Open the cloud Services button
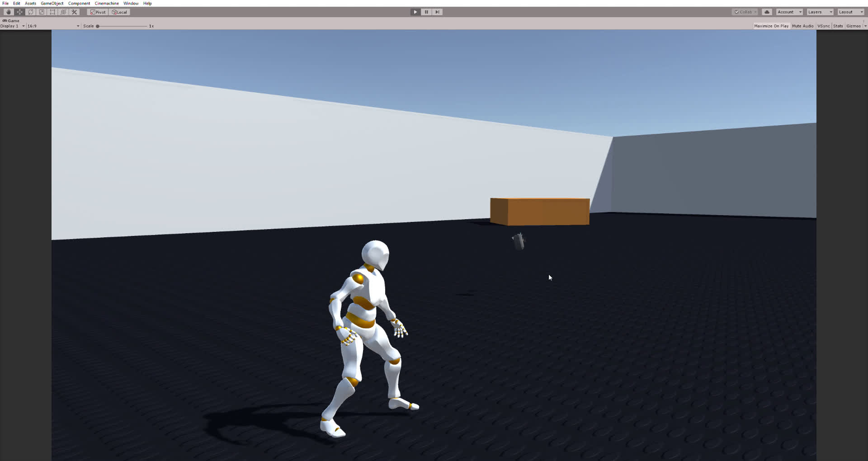This screenshot has width=868, height=461. click(767, 12)
